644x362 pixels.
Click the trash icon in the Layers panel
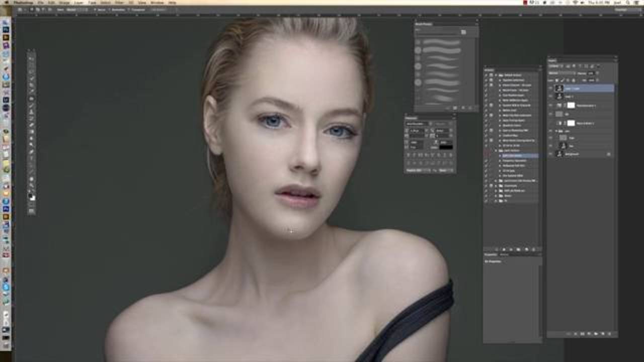point(609,334)
